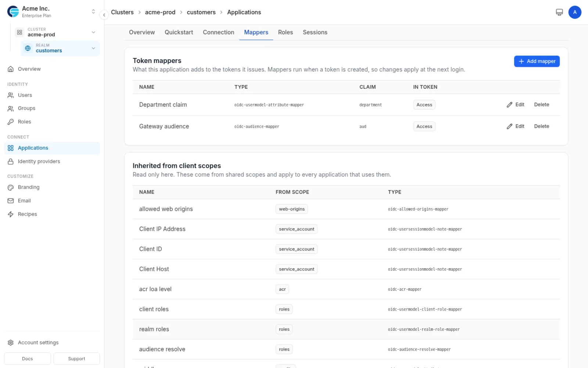Click the Roles key icon
The height and width of the screenshot is (368, 588).
click(x=11, y=122)
